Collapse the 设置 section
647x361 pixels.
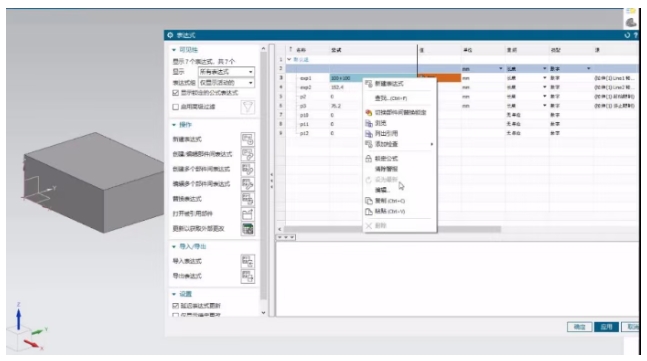(x=174, y=294)
